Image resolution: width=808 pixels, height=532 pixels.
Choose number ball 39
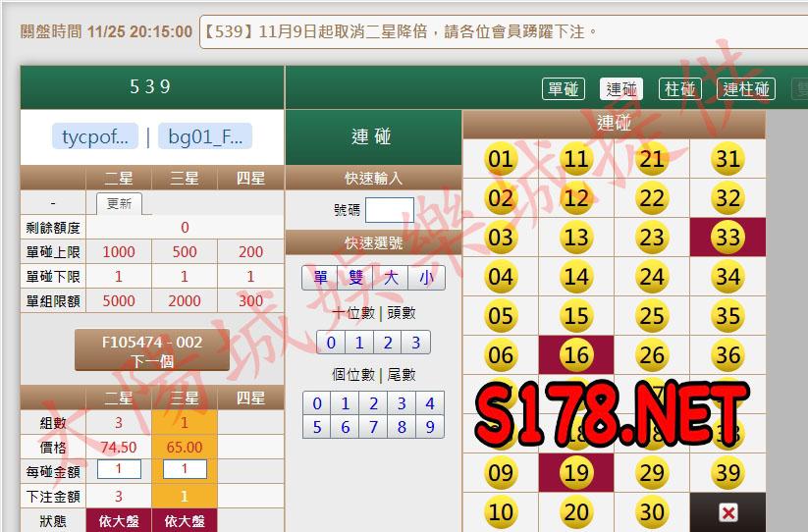[727, 472]
